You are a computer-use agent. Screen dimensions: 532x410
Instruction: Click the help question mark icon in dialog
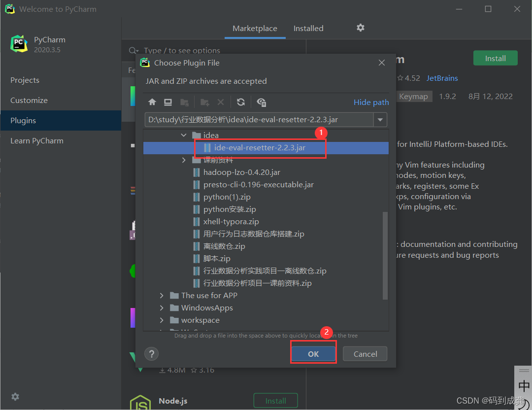(x=151, y=353)
